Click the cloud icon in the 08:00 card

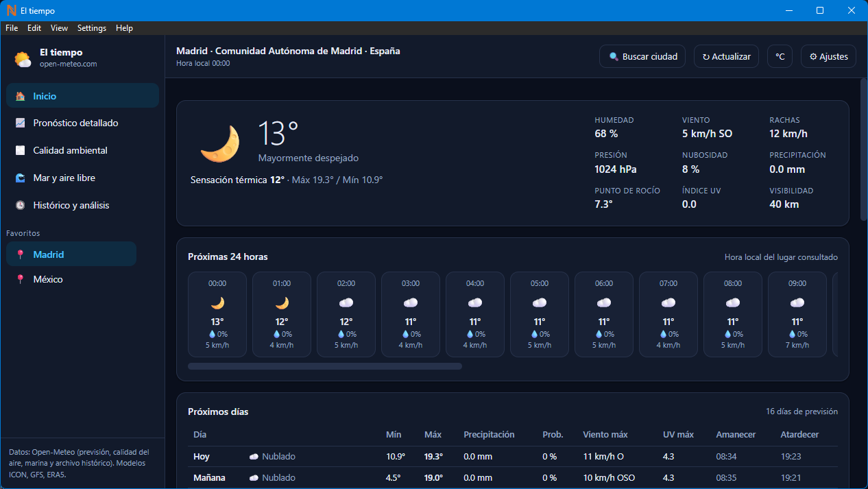(x=733, y=302)
